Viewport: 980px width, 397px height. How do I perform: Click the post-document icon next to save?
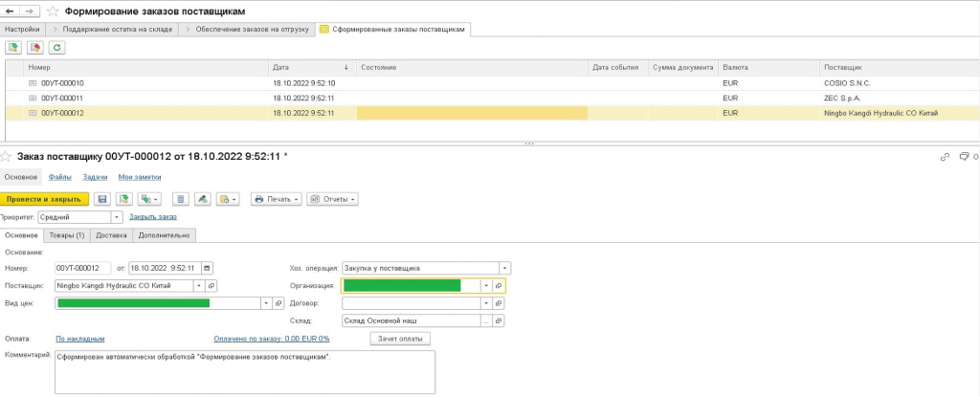123,199
